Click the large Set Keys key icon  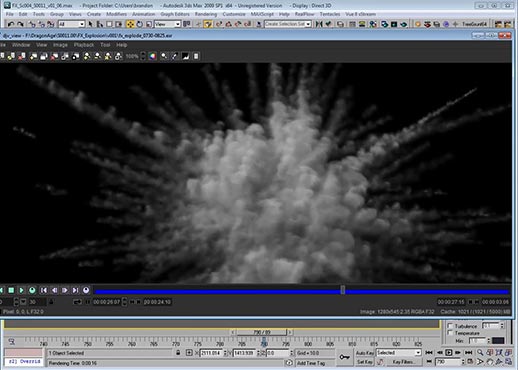pos(344,357)
